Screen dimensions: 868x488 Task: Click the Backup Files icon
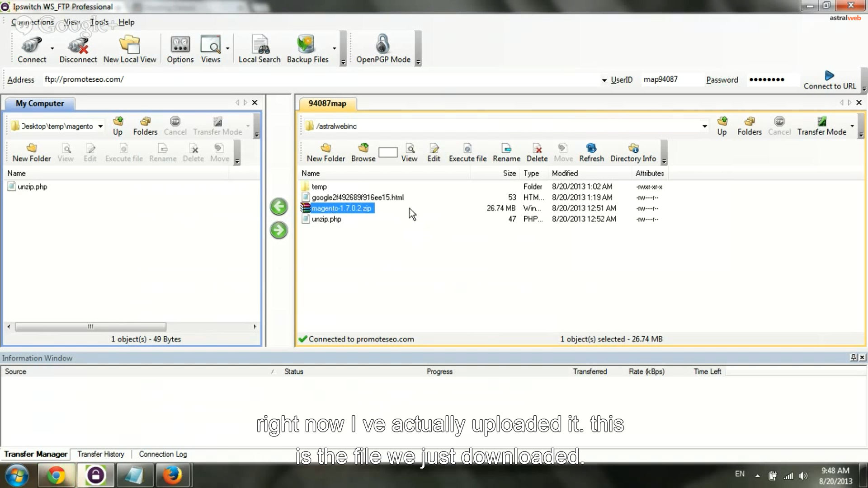click(x=307, y=50)
